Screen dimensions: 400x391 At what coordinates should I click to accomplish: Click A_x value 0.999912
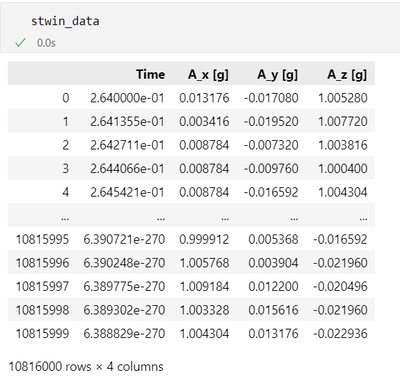[x=204, y=239]
